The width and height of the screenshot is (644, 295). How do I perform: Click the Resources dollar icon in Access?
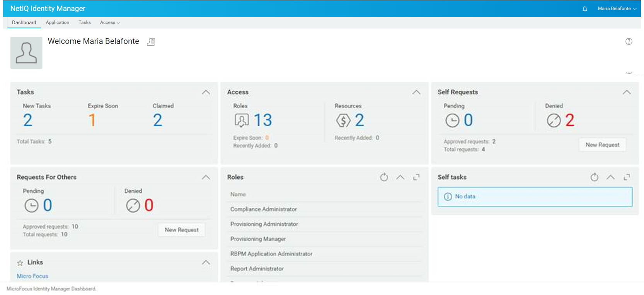click(343, 120)
